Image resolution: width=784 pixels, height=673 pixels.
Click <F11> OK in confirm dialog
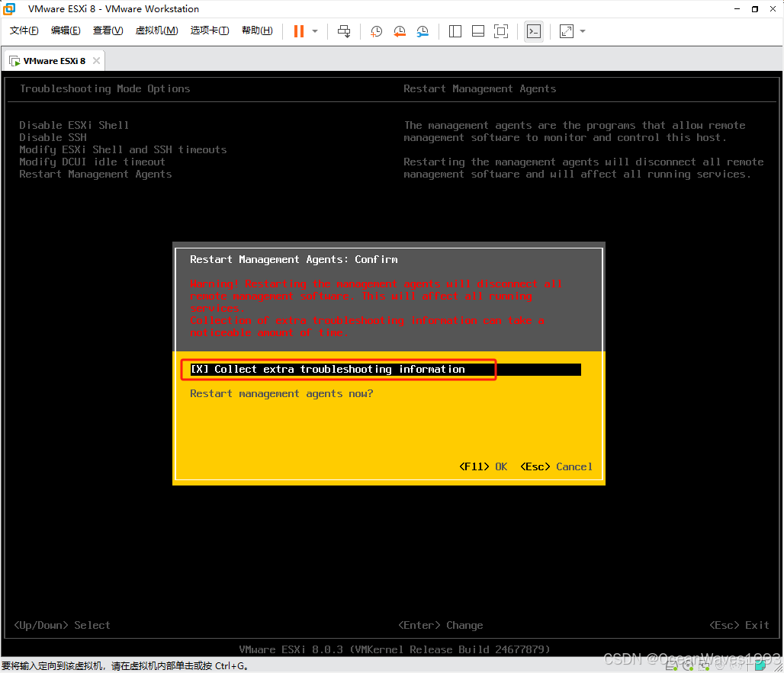click(x=483, y=466)
